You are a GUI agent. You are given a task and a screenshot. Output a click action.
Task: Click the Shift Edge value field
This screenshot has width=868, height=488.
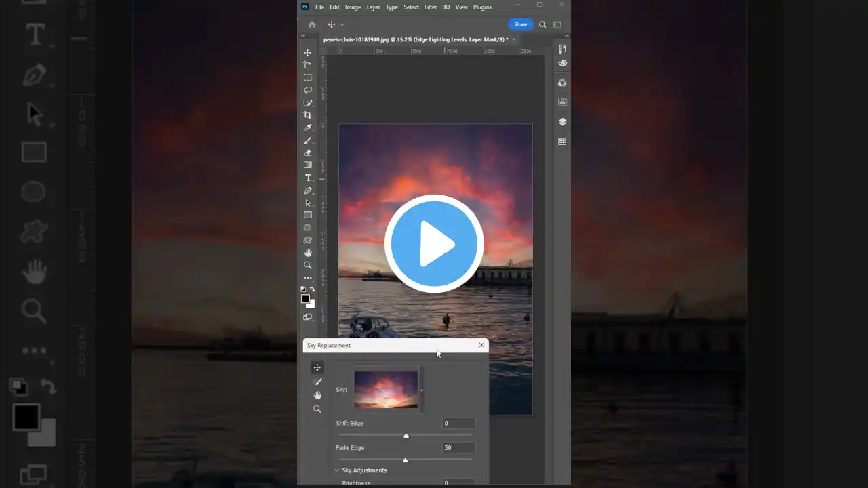[x=458, y=424]
